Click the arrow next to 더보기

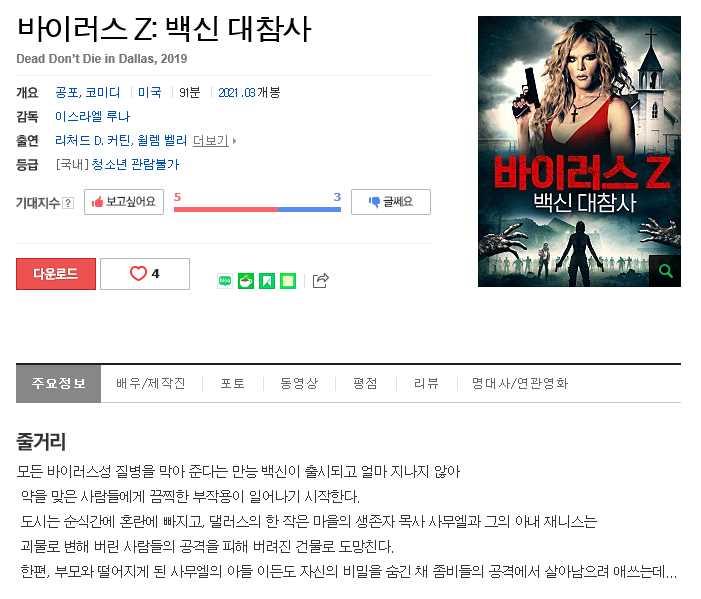point(234,141)
